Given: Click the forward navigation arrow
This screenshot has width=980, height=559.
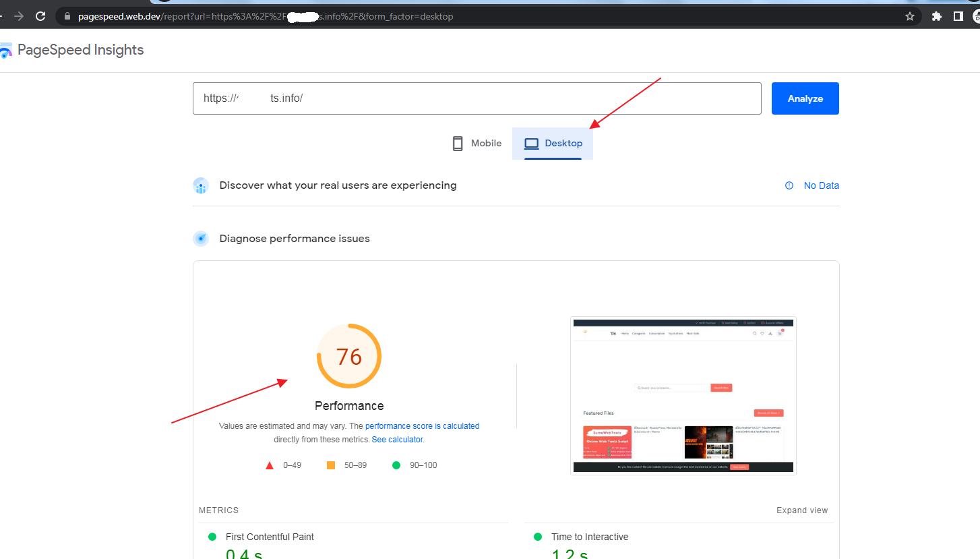Looking at the screenshot, I should [x=19, y=16].
